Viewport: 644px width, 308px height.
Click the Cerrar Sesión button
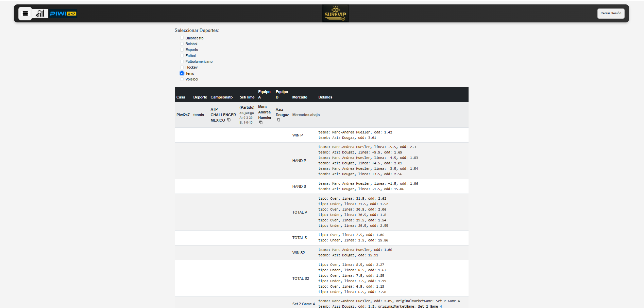click(x=611, y=13)
